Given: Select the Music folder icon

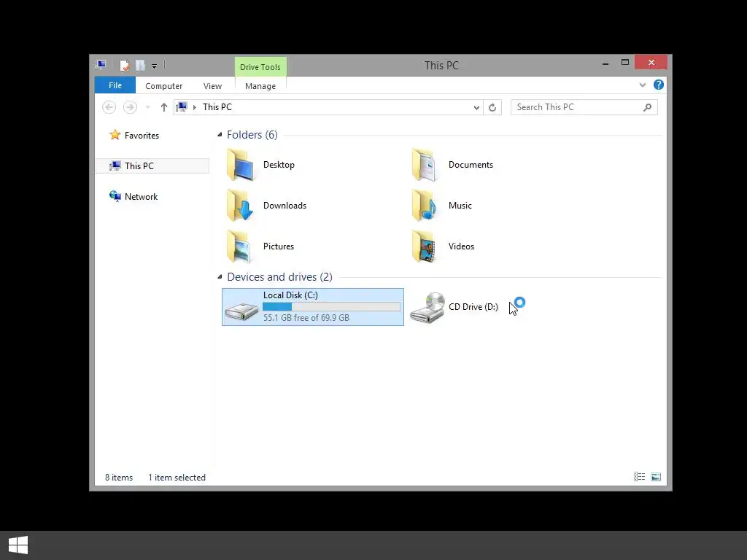Looking at the screenshot, I should tap(425, 205).
